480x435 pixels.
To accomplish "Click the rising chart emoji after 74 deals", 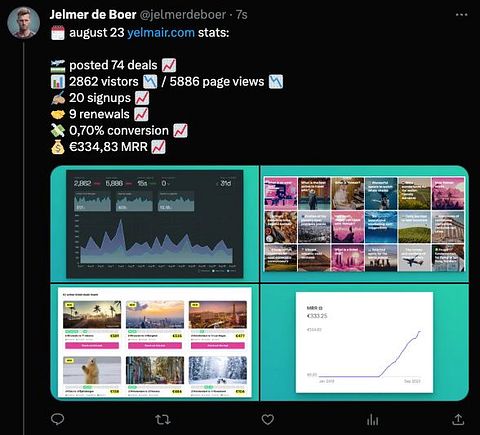I will click(x=169, y=66).
